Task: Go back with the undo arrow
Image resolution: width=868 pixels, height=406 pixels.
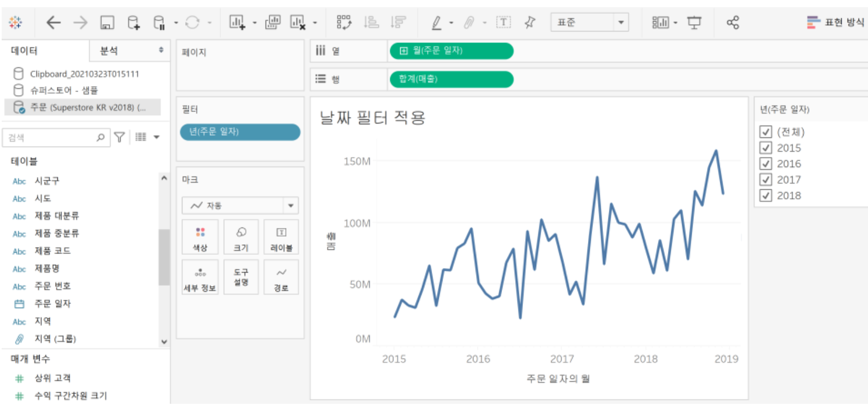Action: (x=53, y=23)
